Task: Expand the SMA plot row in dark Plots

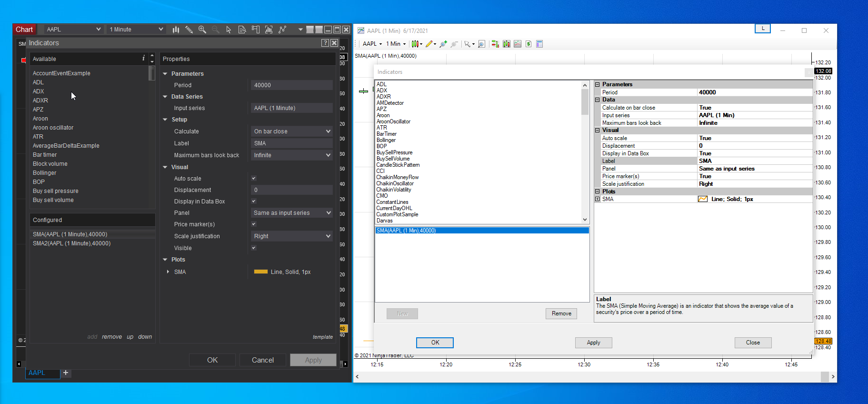Action: (x=168, y=272)
